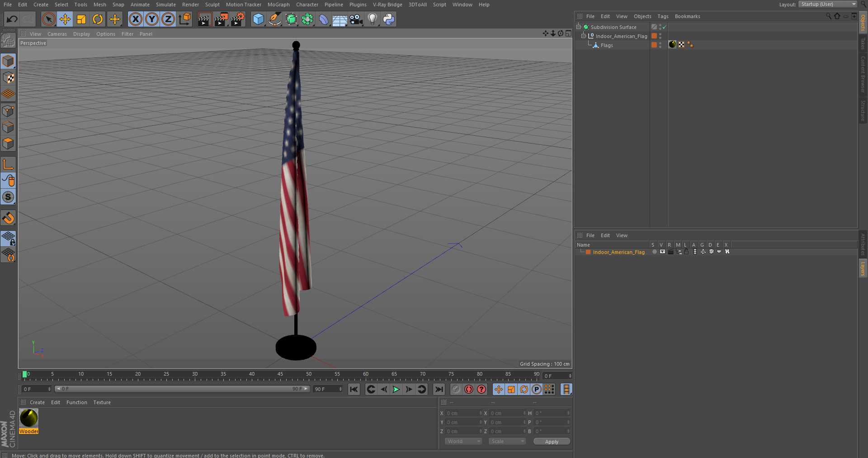Screen dimensions: 868x458
Task: Collapse the Subdivision Surface tree item
Action: coord(578,27)
